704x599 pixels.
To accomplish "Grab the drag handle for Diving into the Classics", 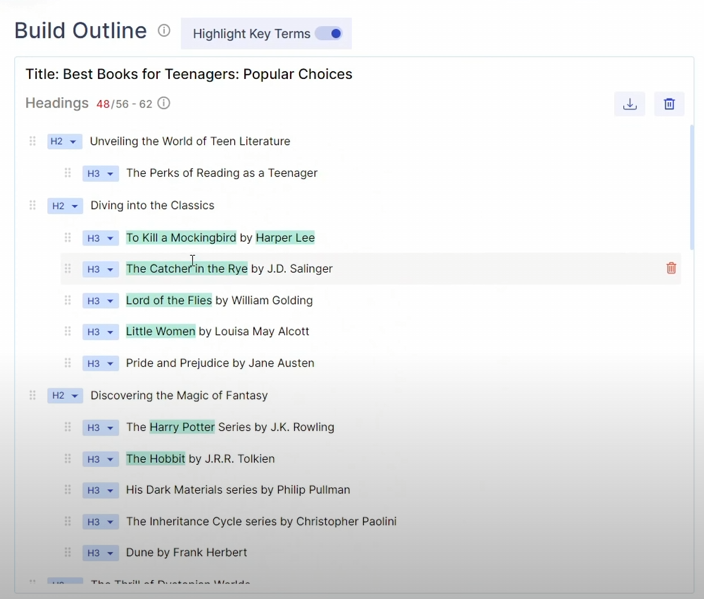I will [32, 205].
